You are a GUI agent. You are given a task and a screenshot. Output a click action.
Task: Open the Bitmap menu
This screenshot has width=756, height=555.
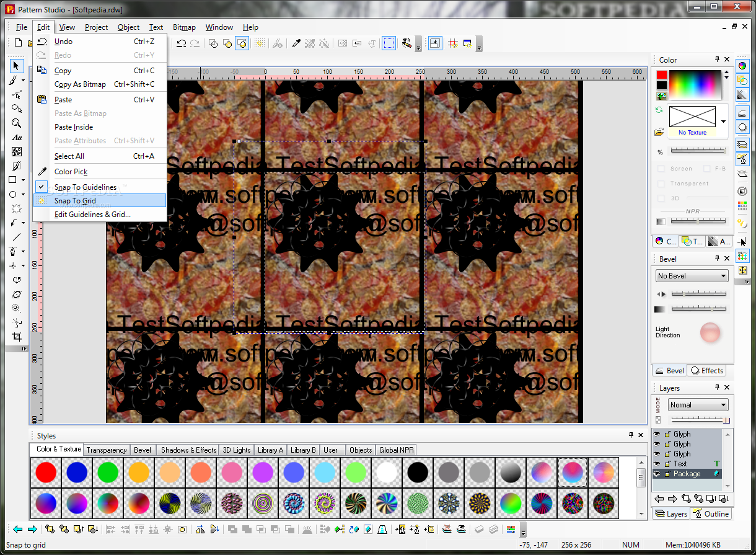(x=184, y=27)
